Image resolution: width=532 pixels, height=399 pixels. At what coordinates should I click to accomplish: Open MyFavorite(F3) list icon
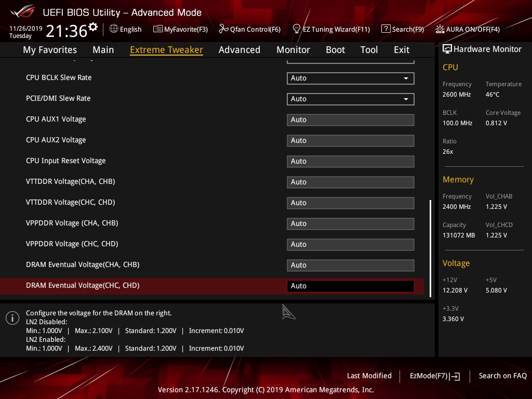pos(157,29)
